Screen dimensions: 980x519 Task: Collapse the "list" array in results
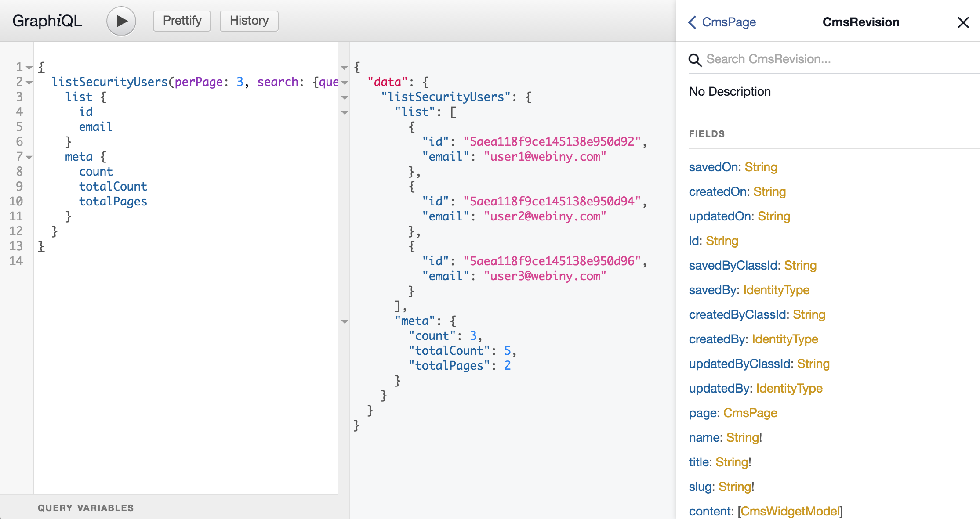[345, 112]
